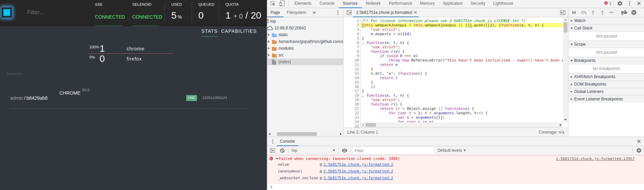
Task: Switch to the Lighthouse tab
Action: click(x=503, y=4)
